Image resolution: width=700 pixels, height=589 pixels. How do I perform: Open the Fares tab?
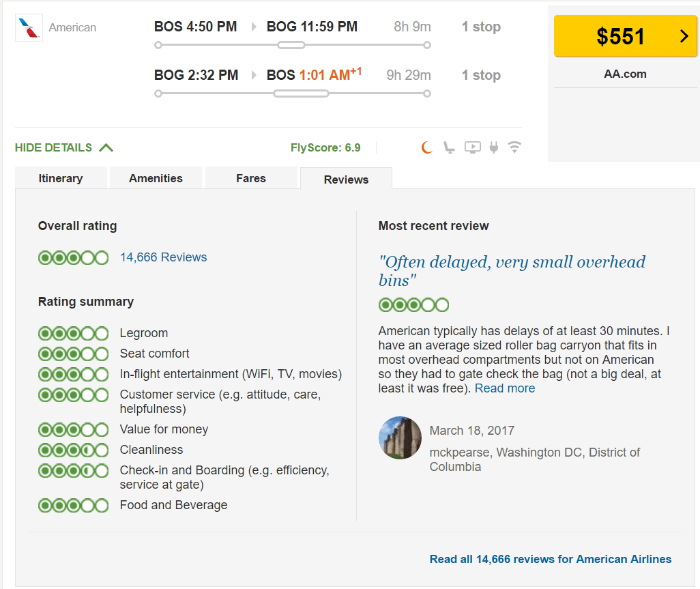click(x=251, y=178)
